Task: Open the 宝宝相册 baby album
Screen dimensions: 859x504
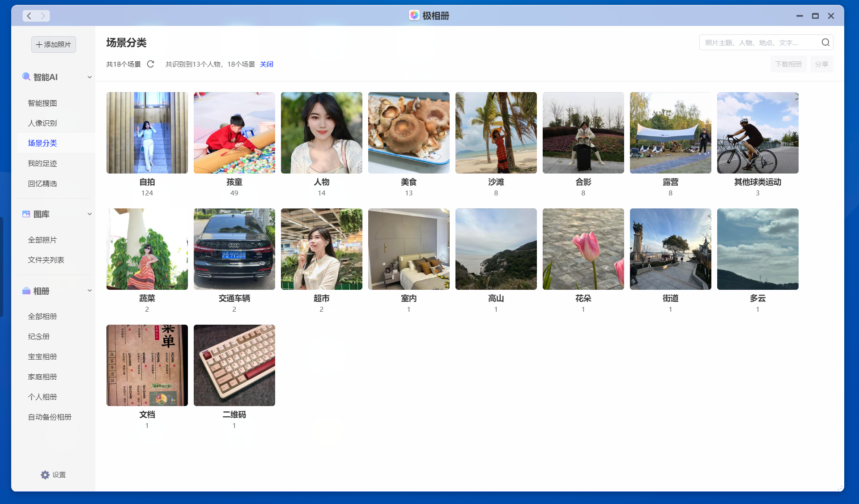Action: pos(42,356)
